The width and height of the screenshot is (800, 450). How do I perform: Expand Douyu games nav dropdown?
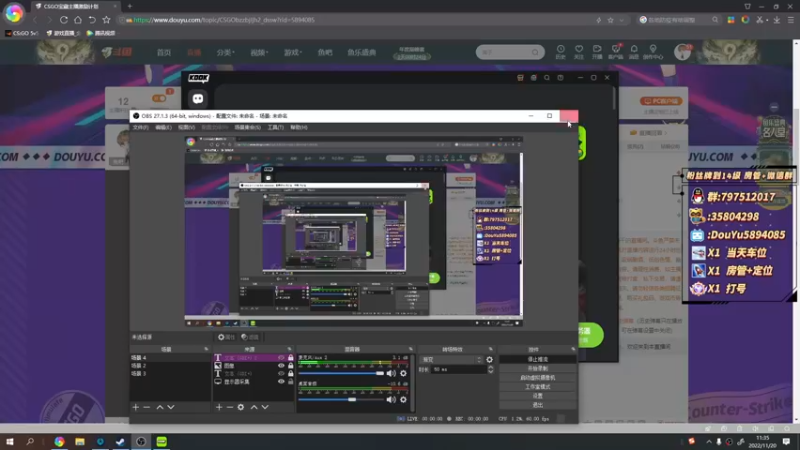(293, 53)
